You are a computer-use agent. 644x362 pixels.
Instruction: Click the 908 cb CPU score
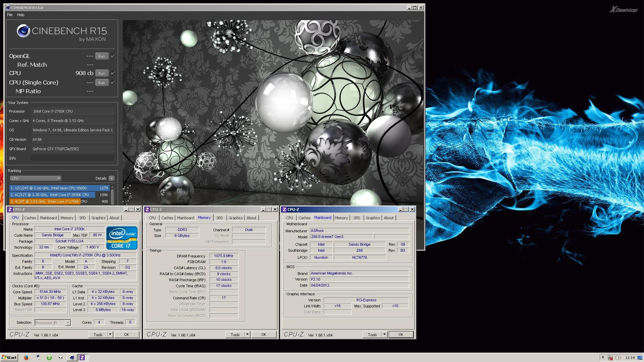point(85,73)
